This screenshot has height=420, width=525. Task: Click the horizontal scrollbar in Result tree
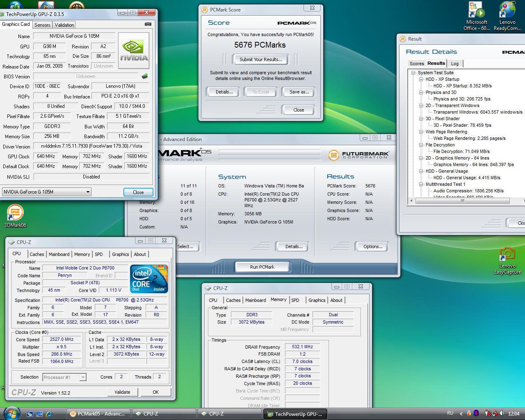tap(463, 201)
